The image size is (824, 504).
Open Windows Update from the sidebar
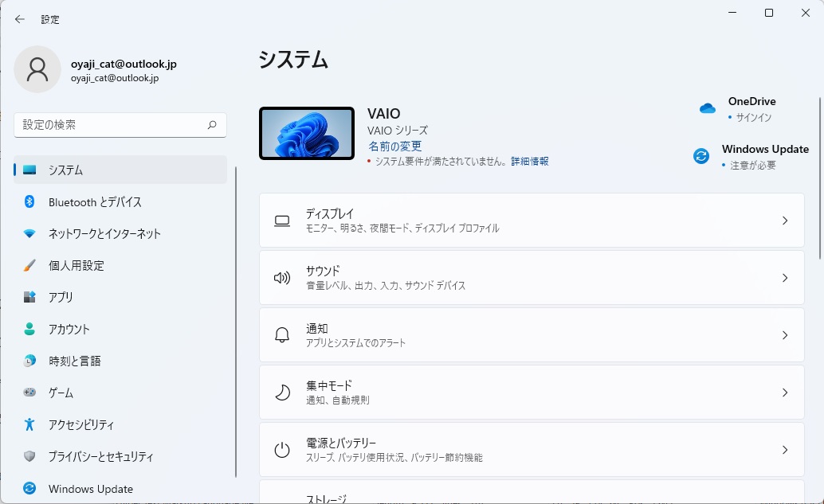tap(120, 489)
